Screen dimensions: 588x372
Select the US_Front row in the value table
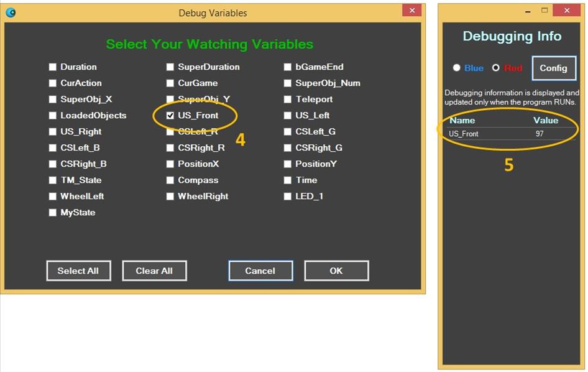pyautogui.click(x=511, y=134)
